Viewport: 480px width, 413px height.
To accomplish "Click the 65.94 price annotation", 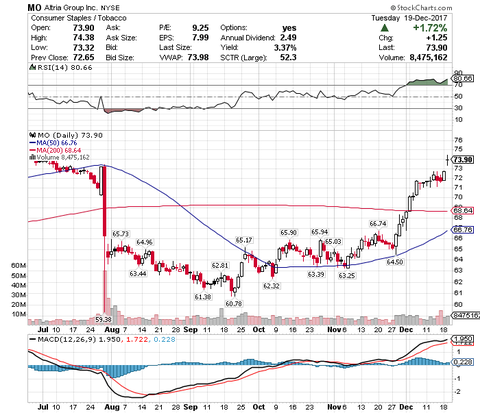I will [320, 232].
